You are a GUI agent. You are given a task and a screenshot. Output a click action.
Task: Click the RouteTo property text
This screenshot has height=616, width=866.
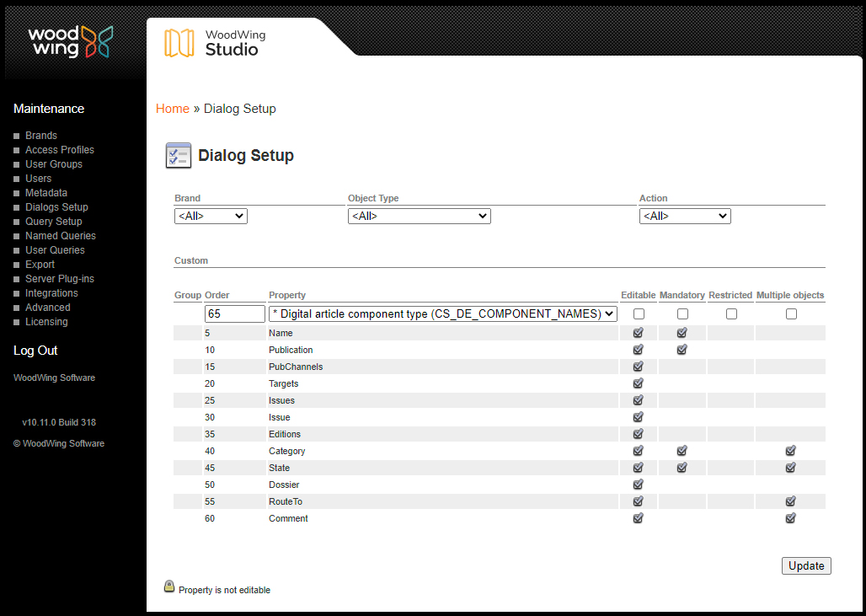coord(286,501)
